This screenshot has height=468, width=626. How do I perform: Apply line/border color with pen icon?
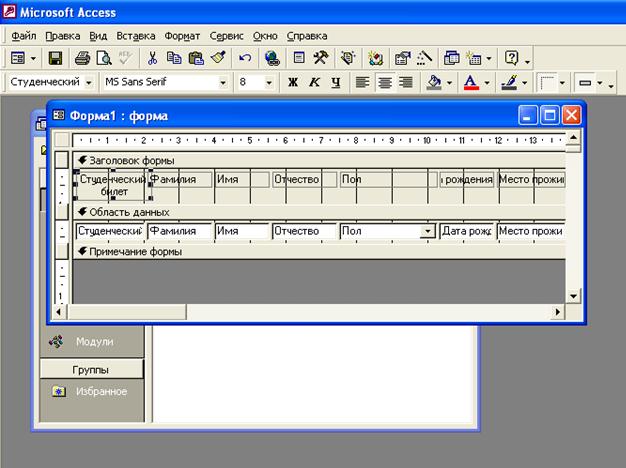(509, 82)
